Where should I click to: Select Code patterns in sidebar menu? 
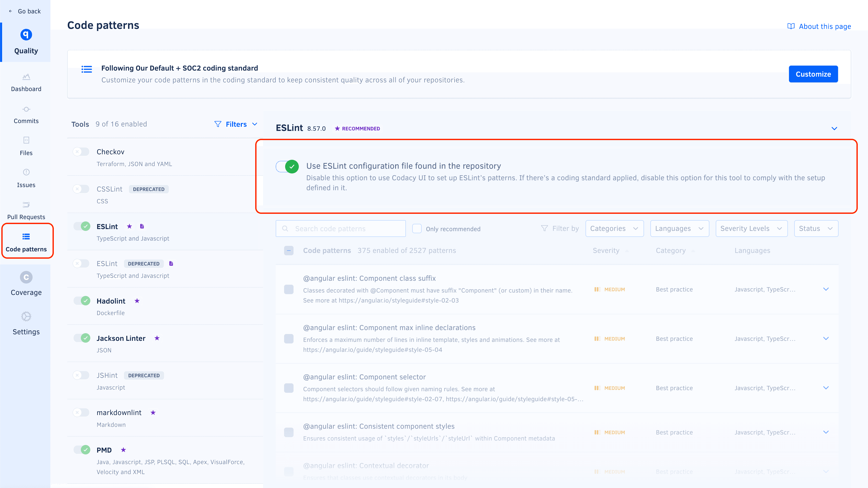tap(26, 241)
